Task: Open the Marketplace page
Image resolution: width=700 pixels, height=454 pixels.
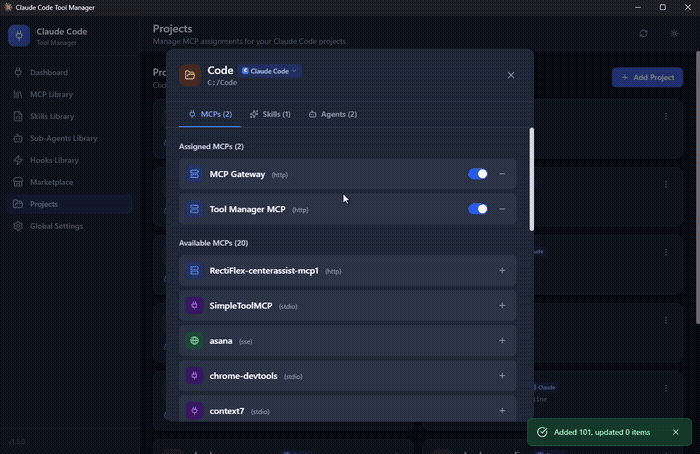Action: (69, 182)
